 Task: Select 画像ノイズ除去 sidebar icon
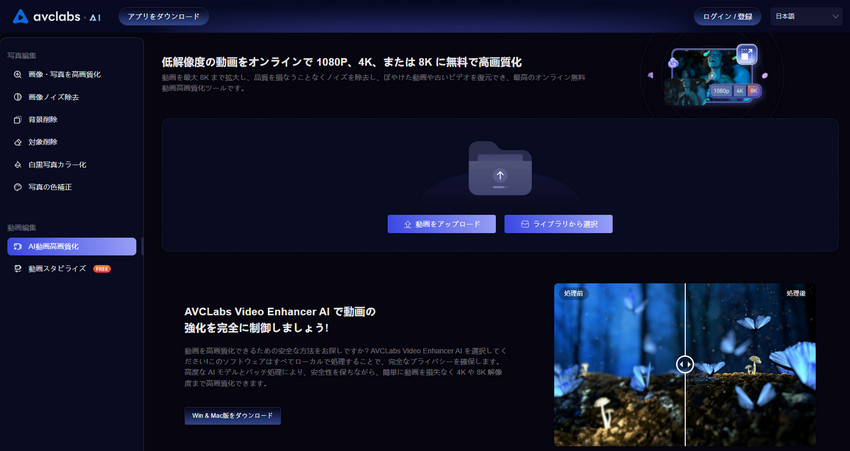17,97
